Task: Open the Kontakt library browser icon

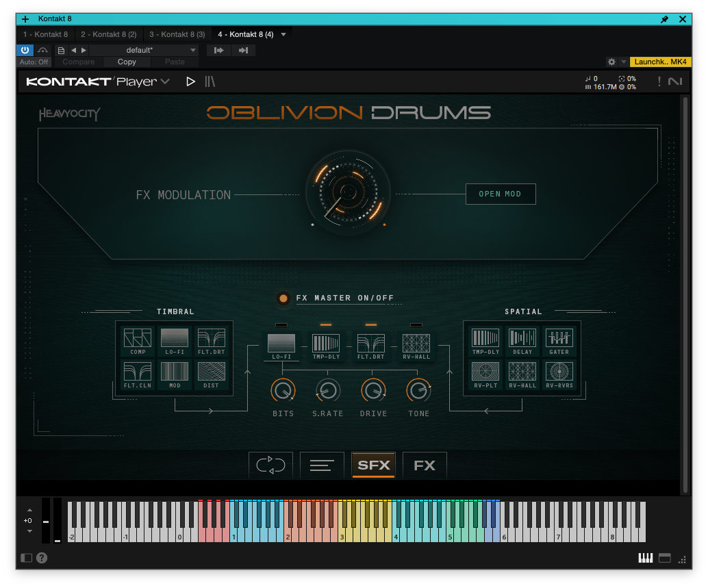Action: [210, 81]
